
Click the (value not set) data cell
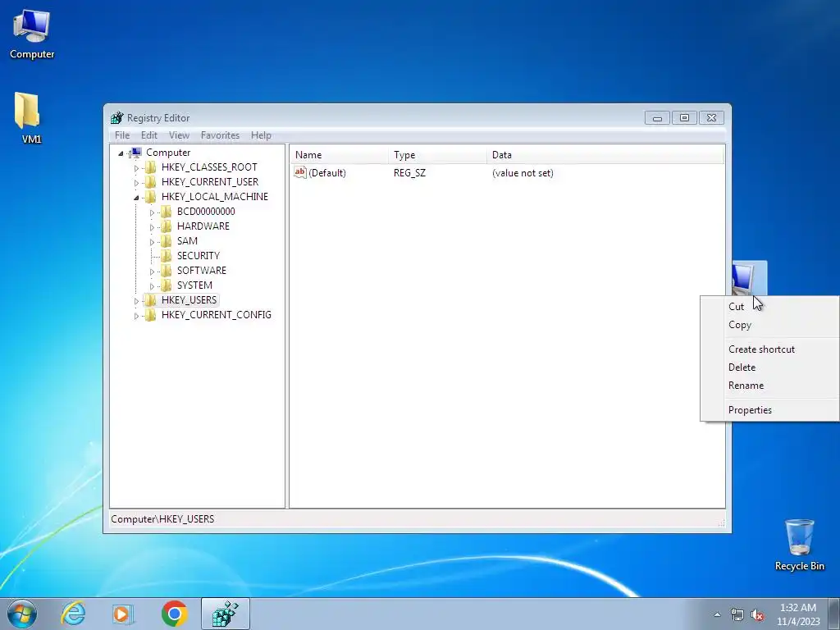523,173
